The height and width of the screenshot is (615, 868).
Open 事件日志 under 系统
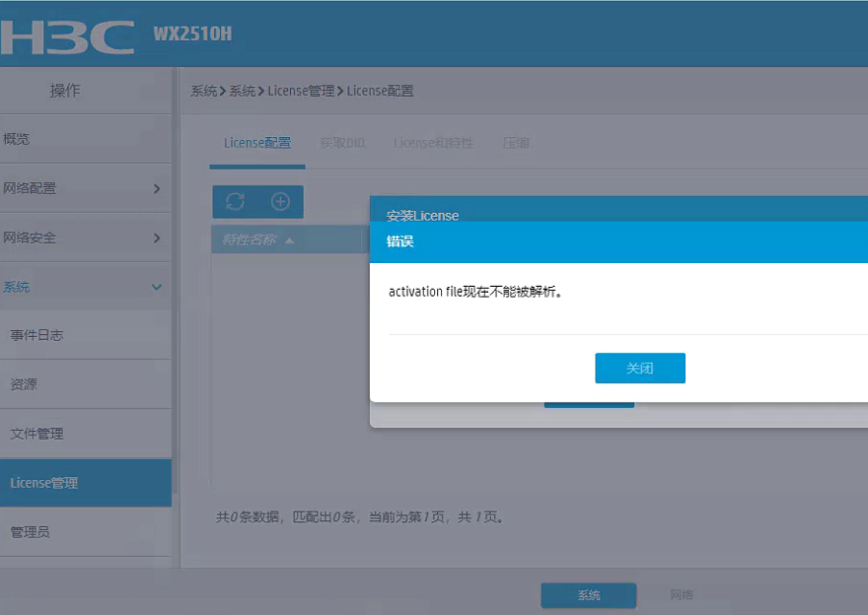point(86,334)
